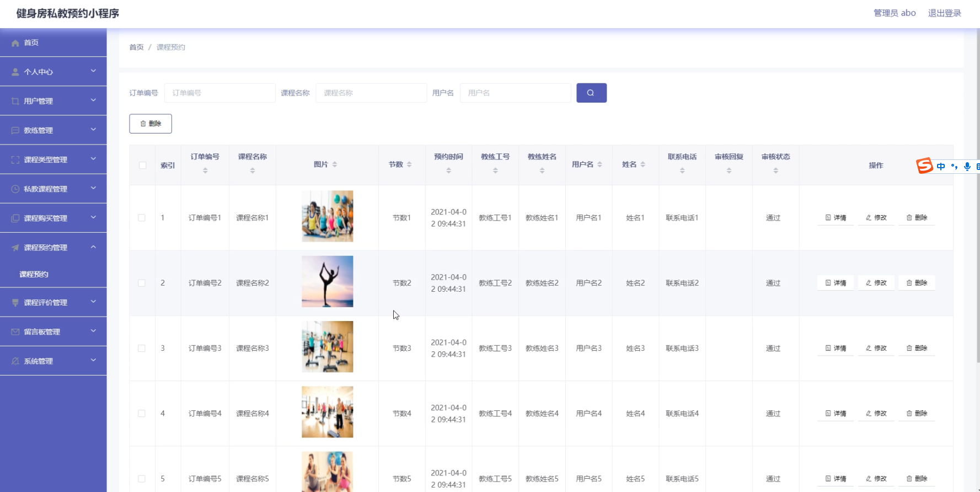
Task: Sort by 联系电话 column arrows
Action: tap(682, 170)
